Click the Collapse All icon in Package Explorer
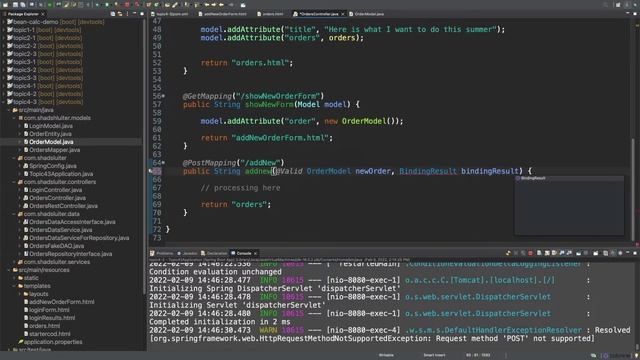The image size is (640, 360). (x=113, y=14)
